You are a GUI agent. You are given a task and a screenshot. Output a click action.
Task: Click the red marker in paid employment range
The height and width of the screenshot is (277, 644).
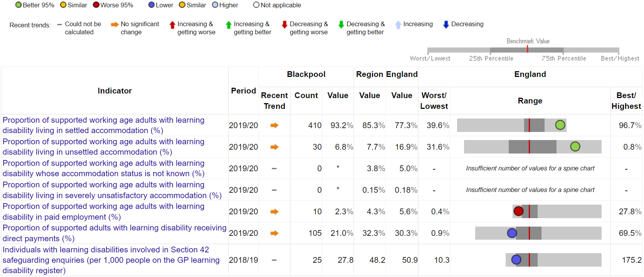[x=518, y=211]
